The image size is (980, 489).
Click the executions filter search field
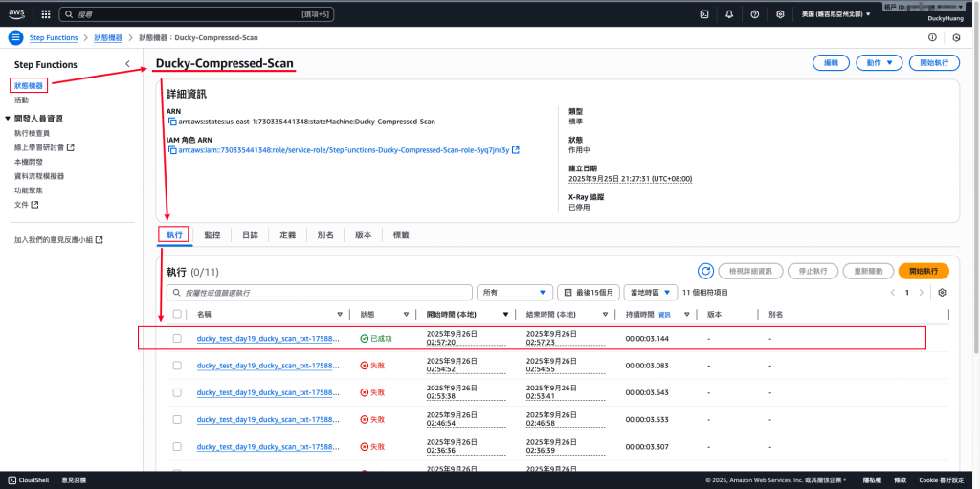pyautogui.click(x=320, y=292)
